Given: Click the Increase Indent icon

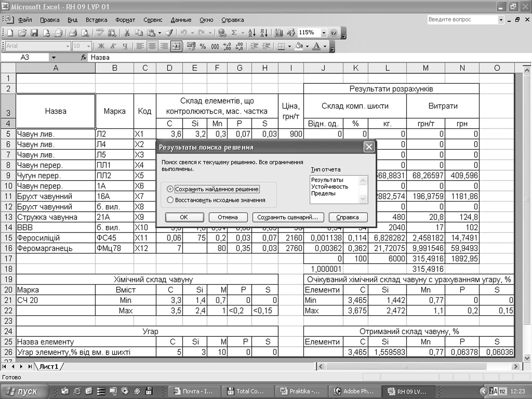Looking at the screenshot, I should 266,46.
